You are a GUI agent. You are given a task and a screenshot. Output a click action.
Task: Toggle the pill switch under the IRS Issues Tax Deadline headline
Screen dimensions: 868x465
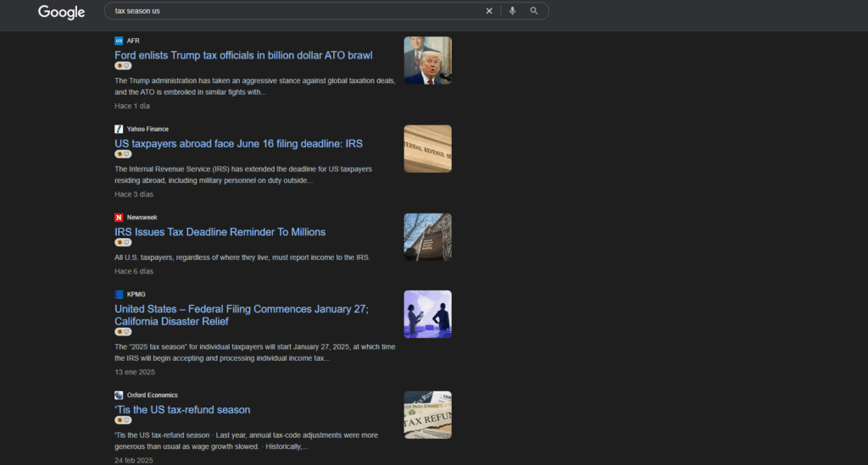[123, 242]
